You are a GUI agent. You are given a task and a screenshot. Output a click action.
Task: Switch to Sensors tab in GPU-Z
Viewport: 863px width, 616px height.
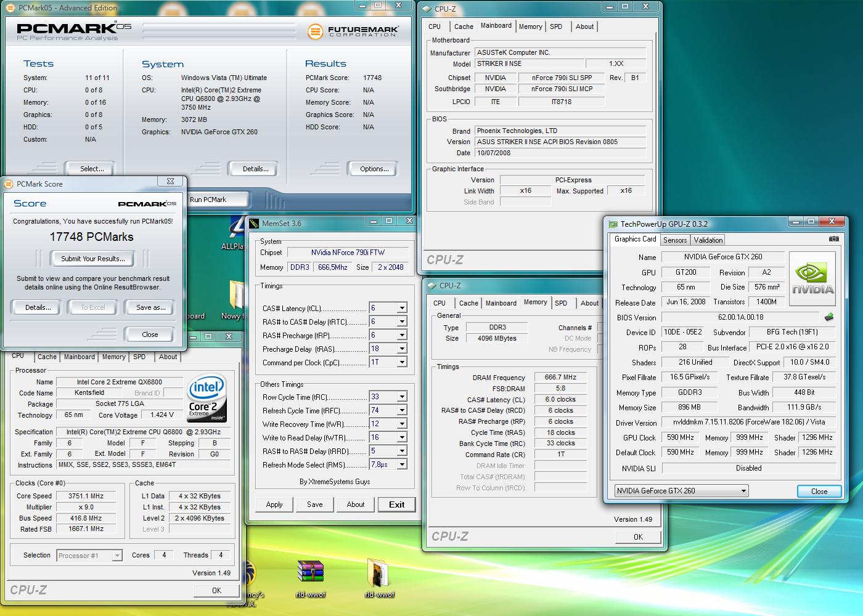point(675,240)
